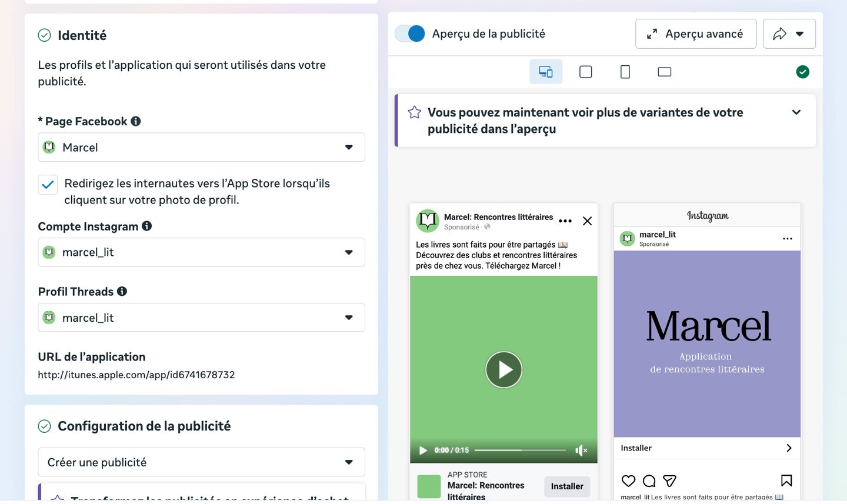Open the Créer une publicité dropdown
This screenshot has height=504, width=847.
(x=201, y=462)
